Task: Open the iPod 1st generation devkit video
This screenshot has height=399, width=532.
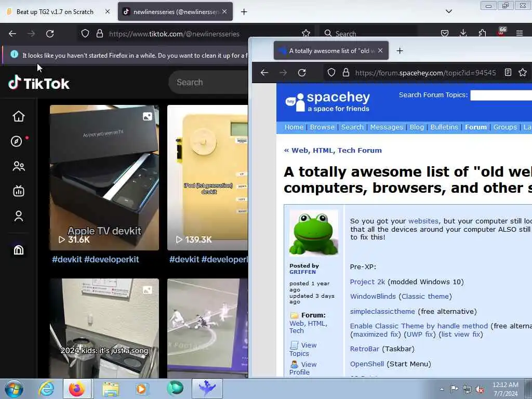Action: 207,178
